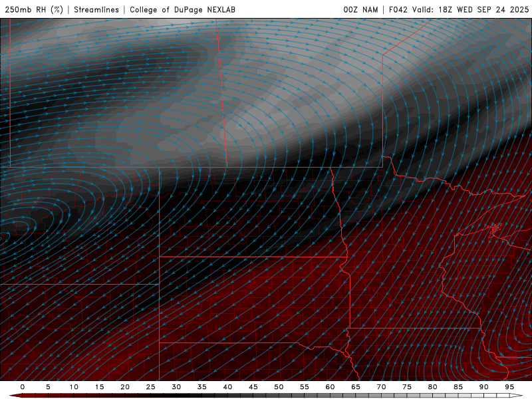The width and height of the screenshot is (532, 399).
Task: Click the colorbar label "40"
Action: [227, 387]
